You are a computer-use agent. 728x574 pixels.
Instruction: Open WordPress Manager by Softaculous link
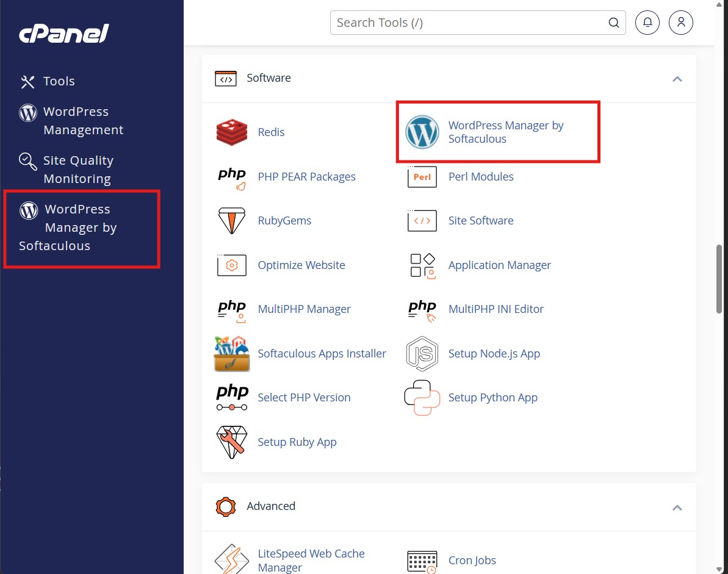(x=506, y=132)
